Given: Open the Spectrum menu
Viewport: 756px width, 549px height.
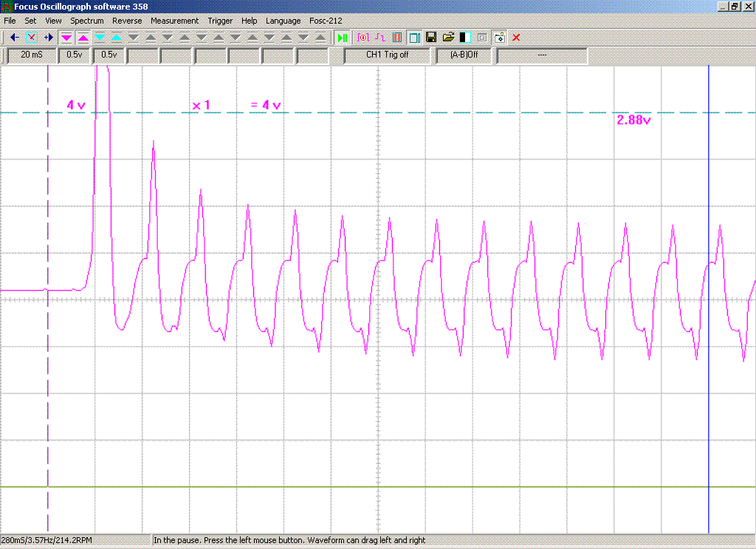Looking at the screenshot, I should 87,21.
